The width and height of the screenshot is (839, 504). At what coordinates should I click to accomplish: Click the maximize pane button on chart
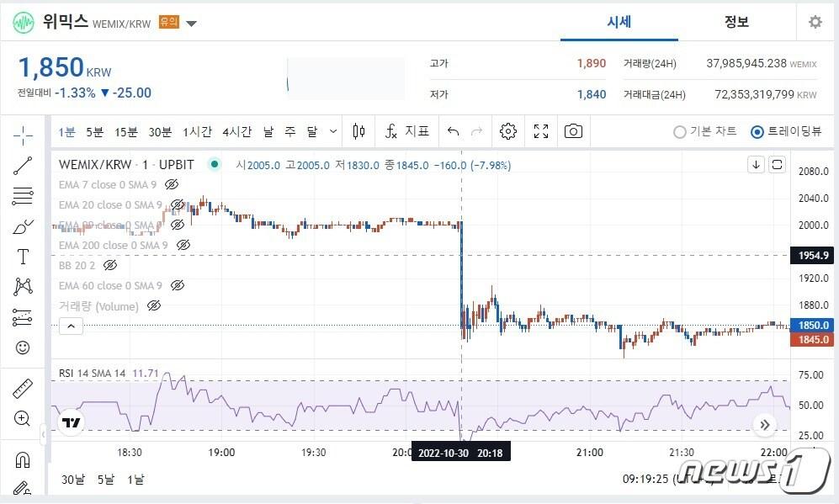pos(777,164)
